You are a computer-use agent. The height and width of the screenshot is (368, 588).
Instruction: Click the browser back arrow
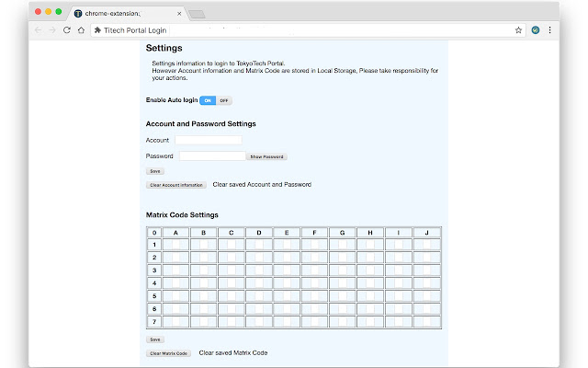tap(38, 30)
